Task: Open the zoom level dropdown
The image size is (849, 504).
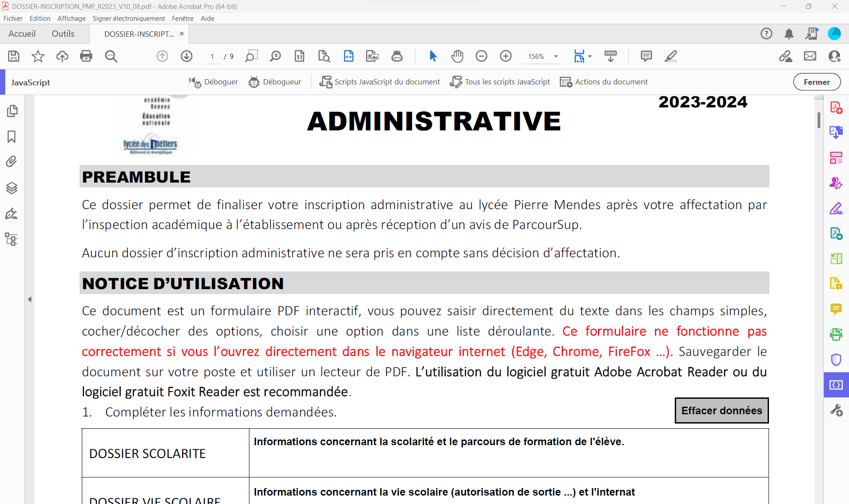Action: click(x=556, y=57)
